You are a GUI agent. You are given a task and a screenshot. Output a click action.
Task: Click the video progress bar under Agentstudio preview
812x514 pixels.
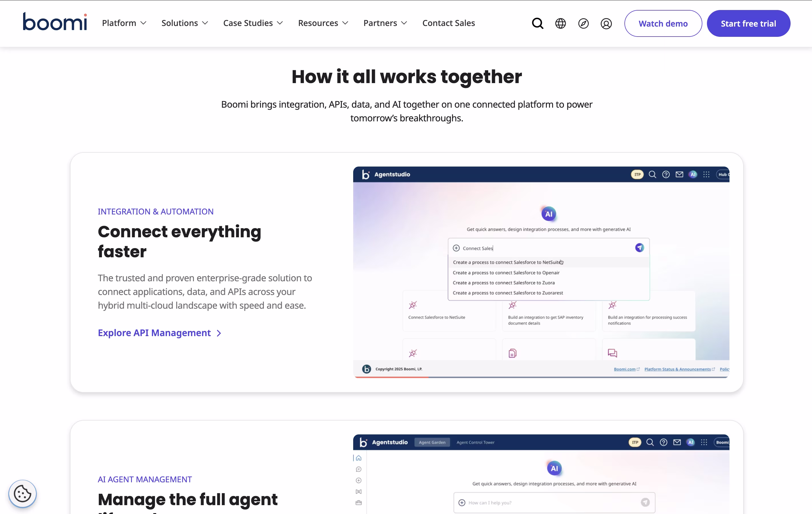coord(541,377)
